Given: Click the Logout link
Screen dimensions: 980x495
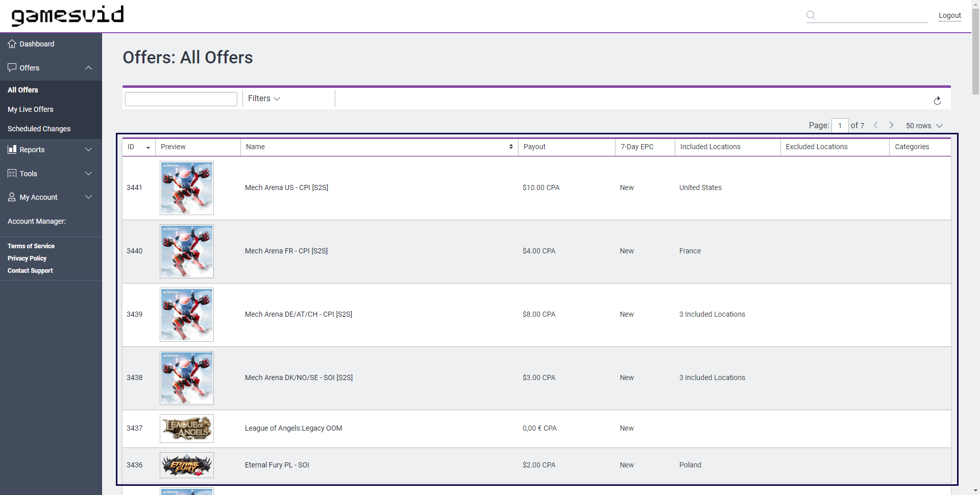Looking at the screenshot, I should [x=949, y=15].
